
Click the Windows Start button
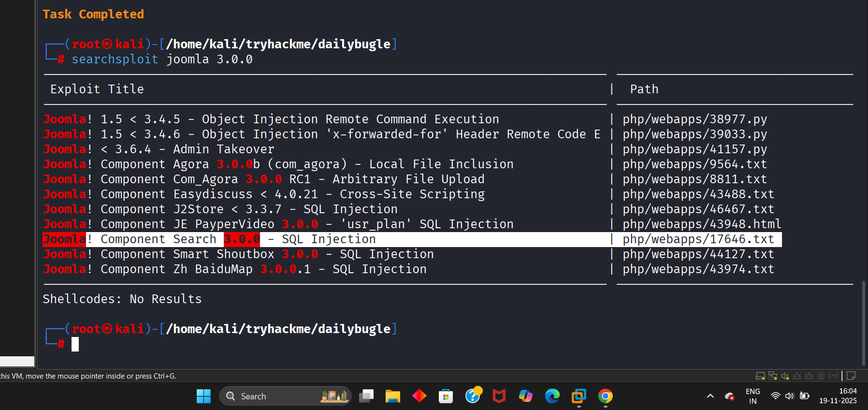tap(203, 396)
